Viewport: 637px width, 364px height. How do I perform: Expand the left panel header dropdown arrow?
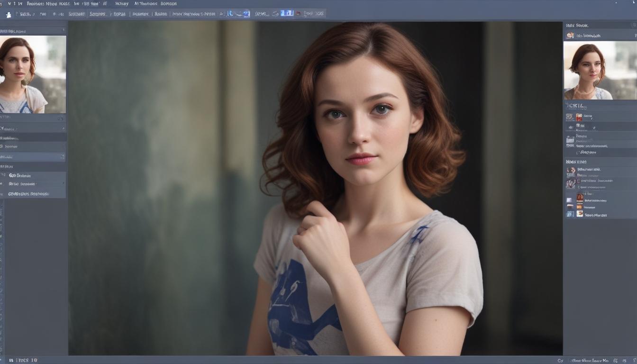coord(64,30)
